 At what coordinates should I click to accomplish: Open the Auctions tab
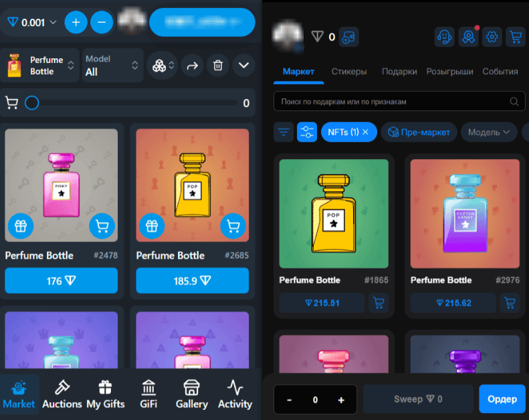(62, 395)
